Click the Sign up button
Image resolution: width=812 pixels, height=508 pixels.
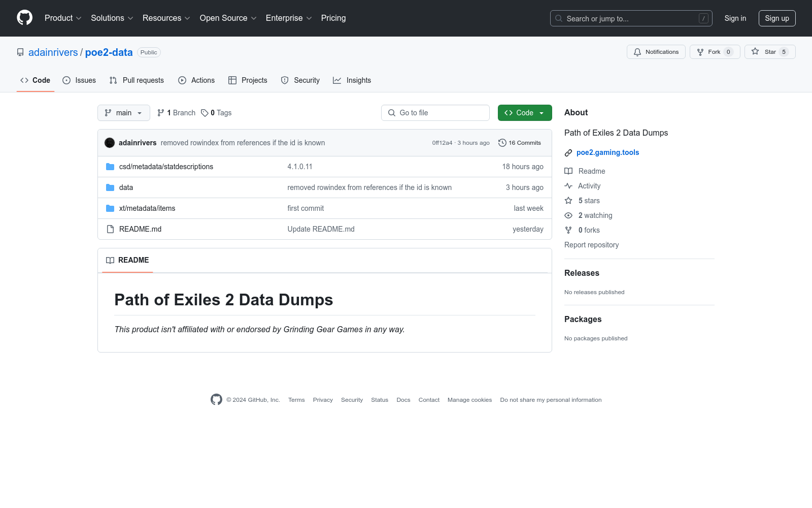(x=777, y=18)
